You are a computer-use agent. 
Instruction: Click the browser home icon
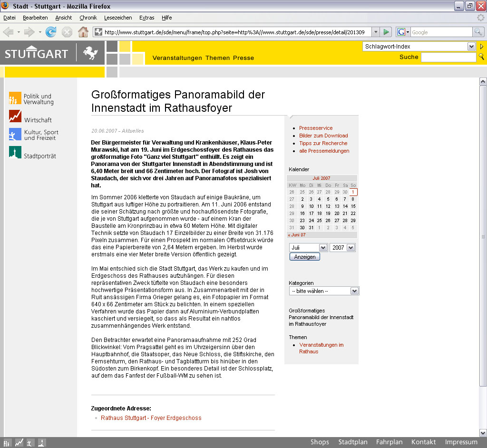coord(83,32)
